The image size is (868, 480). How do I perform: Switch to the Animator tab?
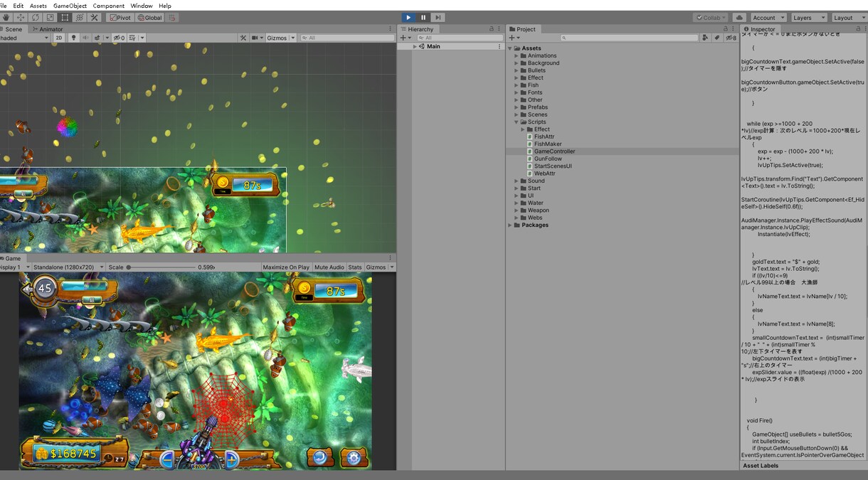[x=48, y=29]
